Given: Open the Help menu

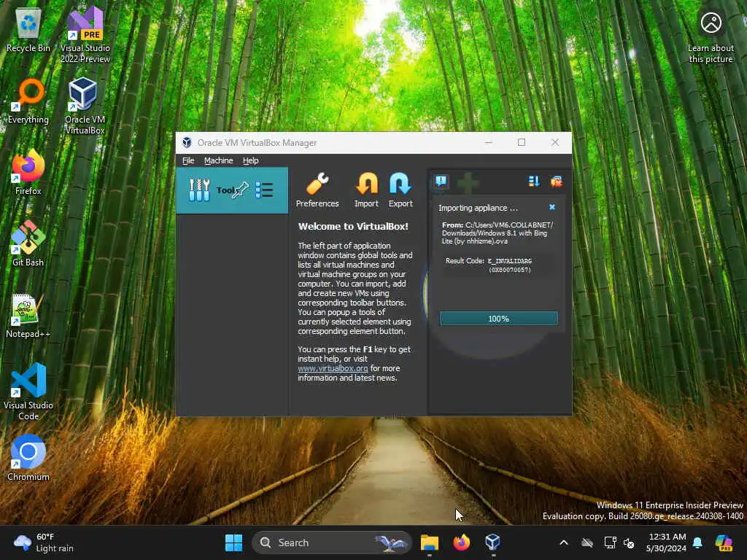Looking at the screenshot, I should [x=251, y=160].
